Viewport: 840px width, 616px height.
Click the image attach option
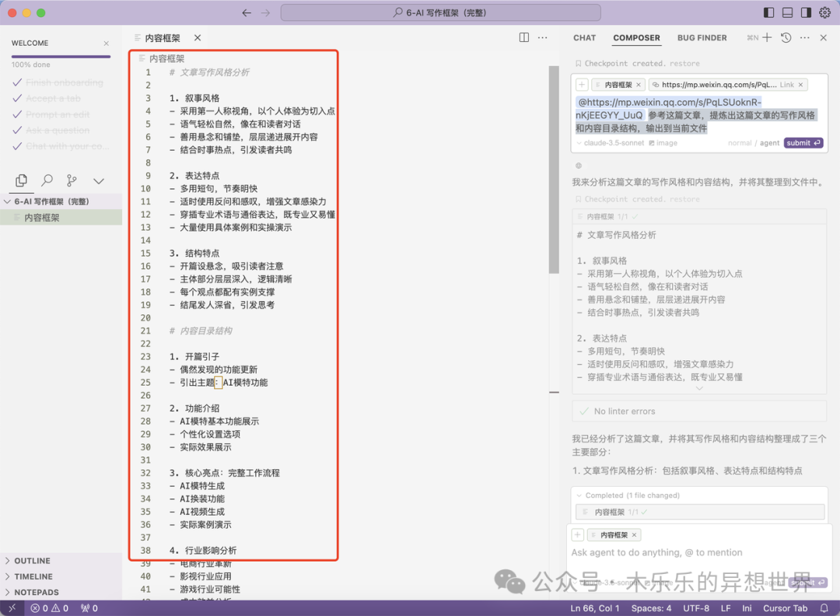(x=663, y=143)
